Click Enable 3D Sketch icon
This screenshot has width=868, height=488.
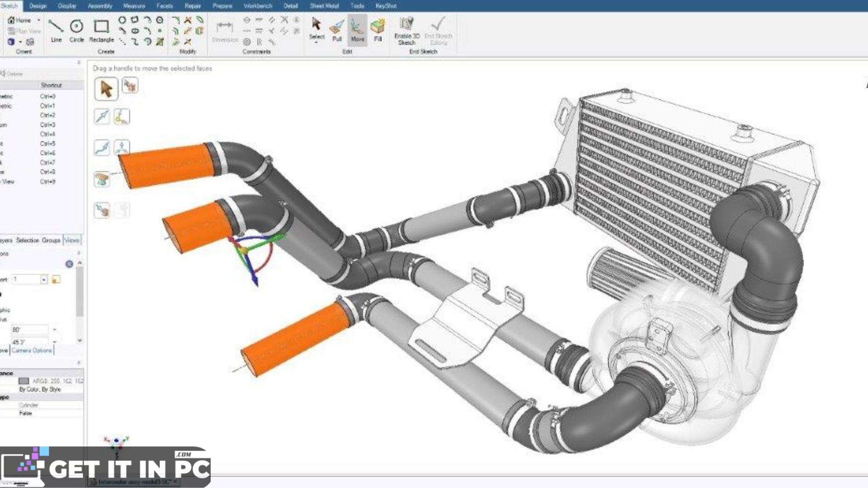pyautogui.click(x=407, y=23)
